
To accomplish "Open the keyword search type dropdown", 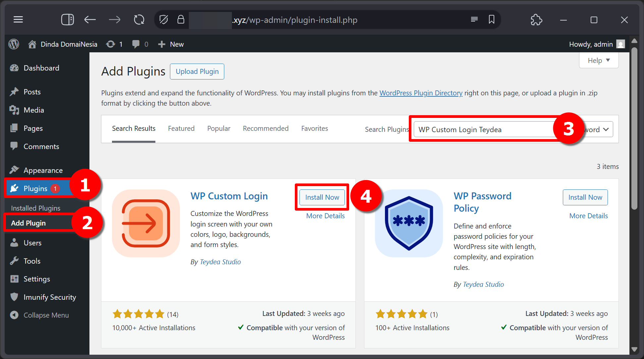I will (x=598, y=129).
